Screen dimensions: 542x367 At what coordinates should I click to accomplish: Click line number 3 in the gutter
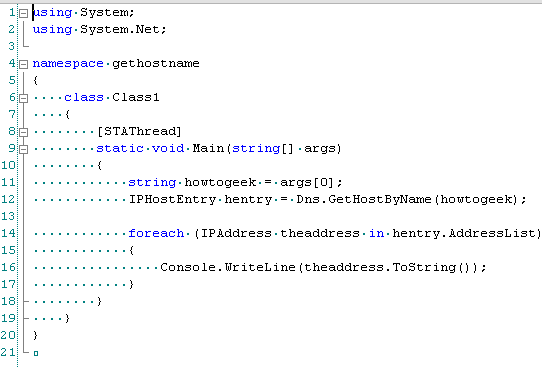[12, 46]
